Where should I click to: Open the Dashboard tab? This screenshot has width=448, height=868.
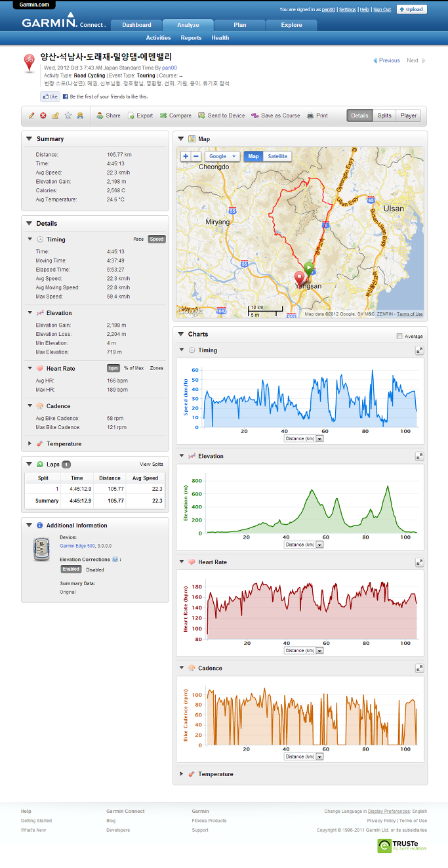click(x=136, y=25)
